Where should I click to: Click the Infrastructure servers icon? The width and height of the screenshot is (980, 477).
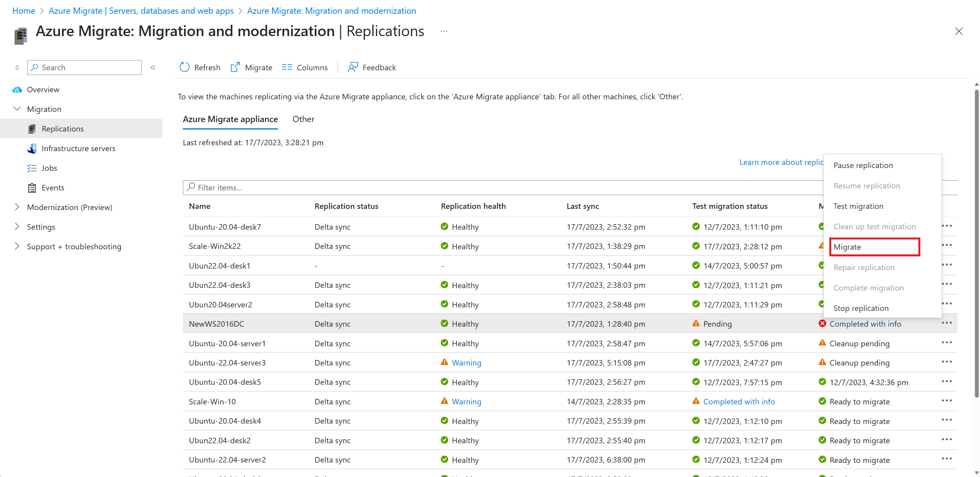pyautogui.click(x=31, y=148)
